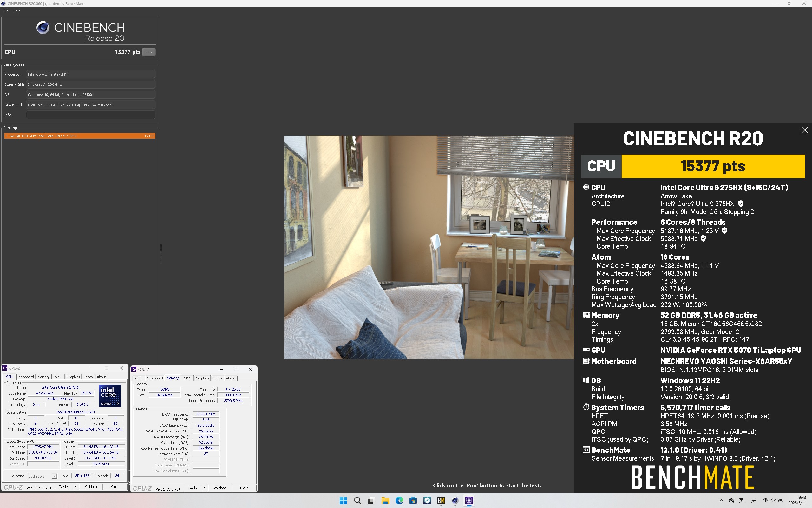Select Graphics tab in right CPU-Z window

click(202, 378)
